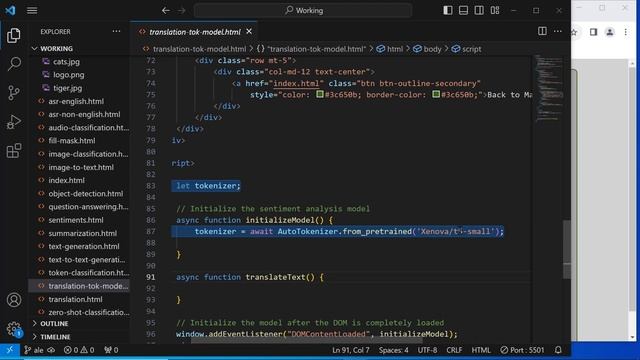Click the code minimap
The image size is (640, 360).
coord(548,88)
